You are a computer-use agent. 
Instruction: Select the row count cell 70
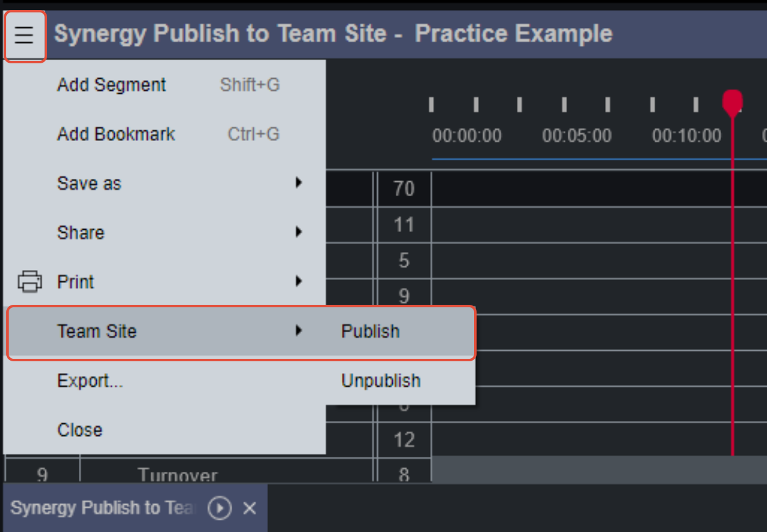click(x=404, y=189)
